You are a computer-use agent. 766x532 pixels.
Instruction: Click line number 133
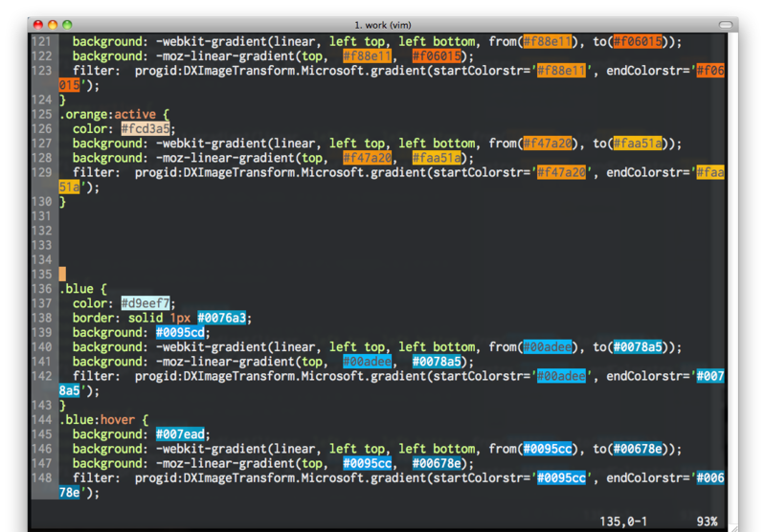point(42,246)
